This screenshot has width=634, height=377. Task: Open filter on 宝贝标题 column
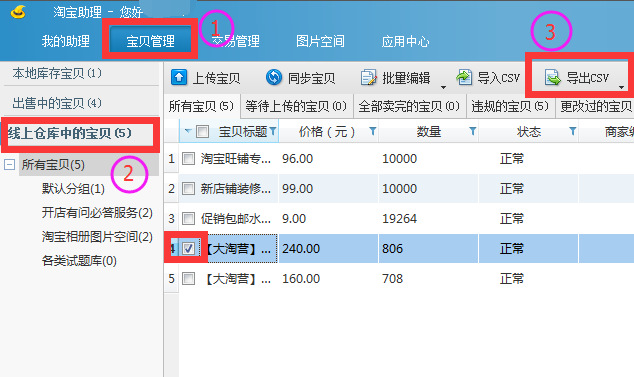pyautogui.click(x=273, y=131)
